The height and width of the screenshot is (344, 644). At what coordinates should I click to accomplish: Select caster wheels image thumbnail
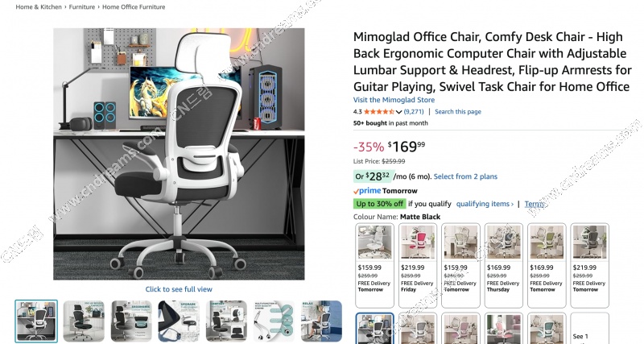[x=274, y=321]
